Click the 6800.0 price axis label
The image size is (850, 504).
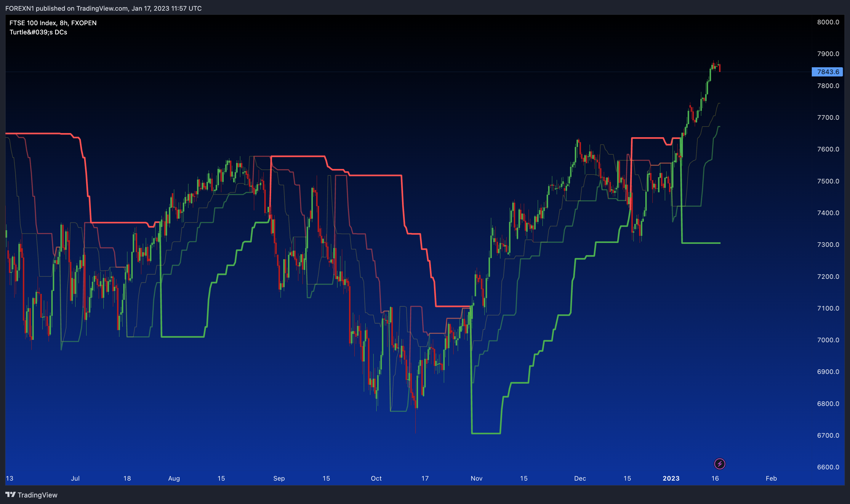pyautogui.click(x=828, y=404)
